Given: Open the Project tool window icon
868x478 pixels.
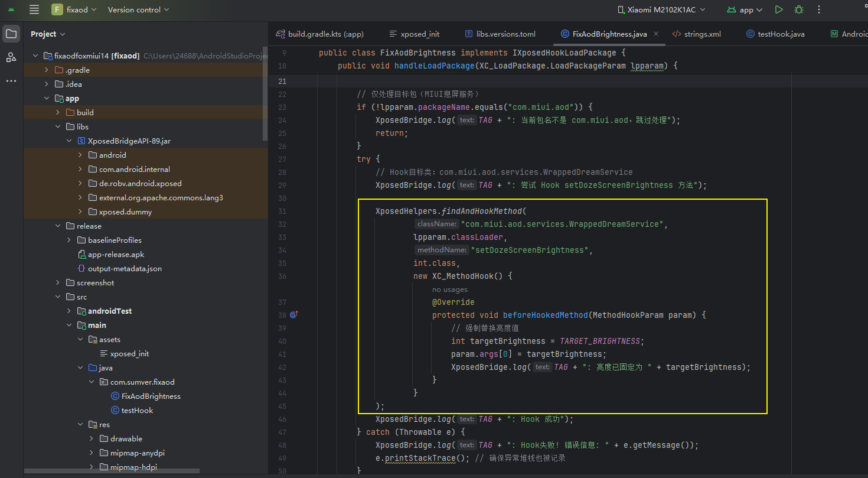Looking at the screenshot, I should [11, 34].
